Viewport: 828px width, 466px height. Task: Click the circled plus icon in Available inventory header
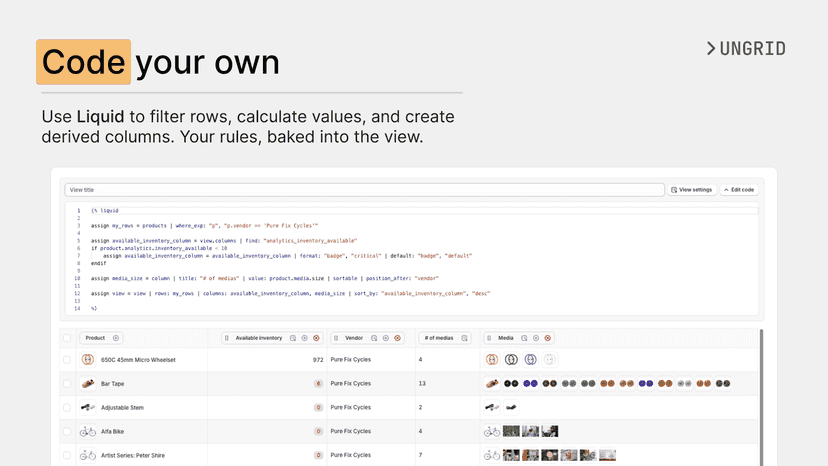click(305, 338)
